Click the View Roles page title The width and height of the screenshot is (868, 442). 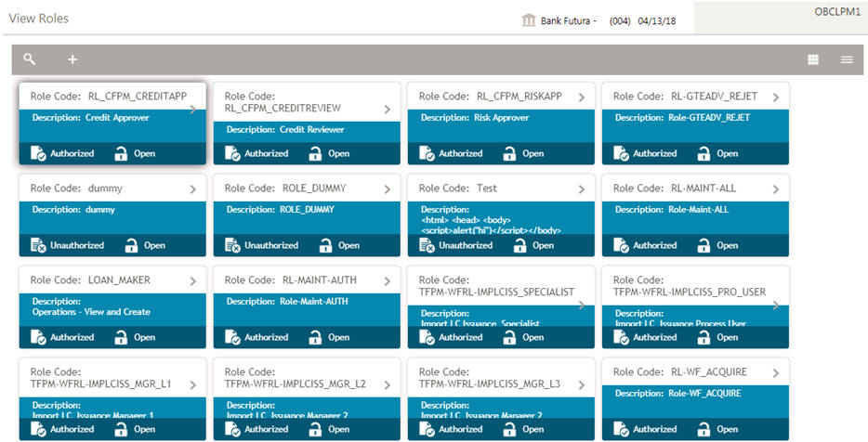pos(39,19)
